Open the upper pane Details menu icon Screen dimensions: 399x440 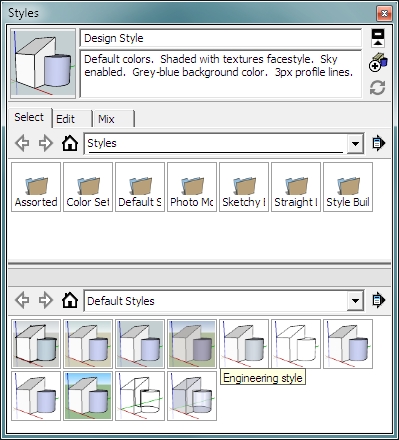tap(379, 143)
